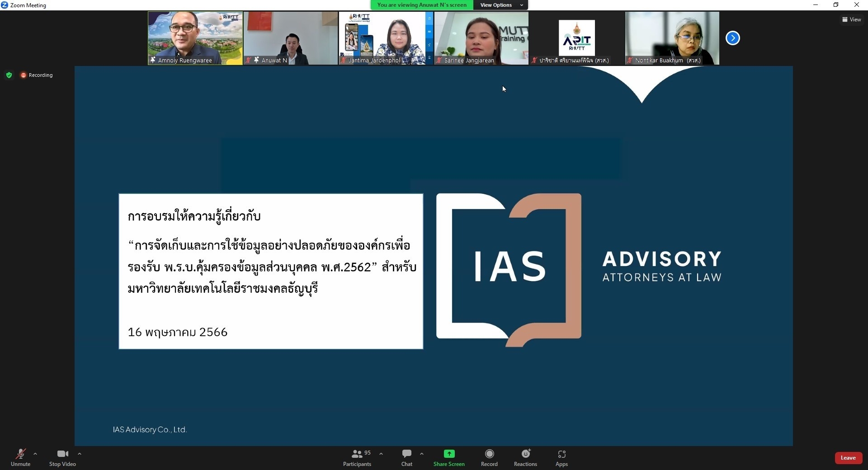Stop your video camera

pos(62,457)
